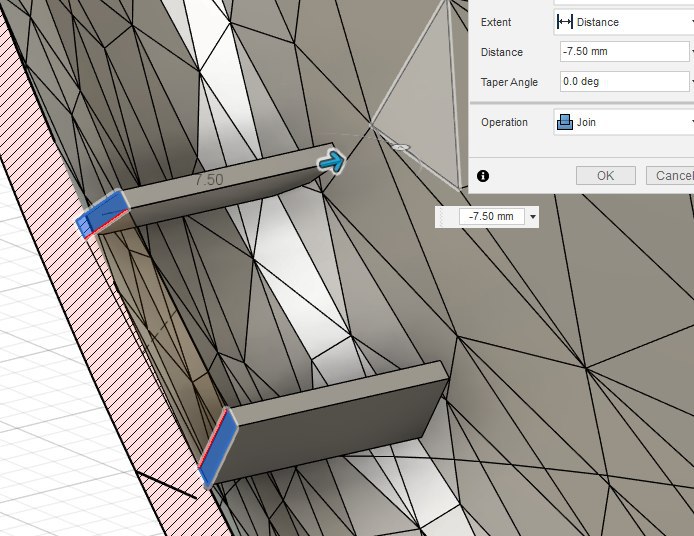
Task: Click the info icon in the dialog
Action: point(483,176)
